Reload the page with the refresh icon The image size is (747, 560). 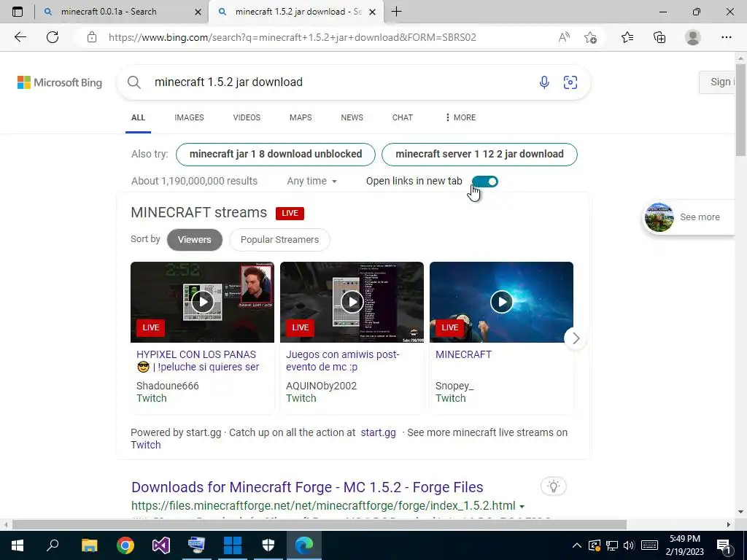[x=53, y=37]
